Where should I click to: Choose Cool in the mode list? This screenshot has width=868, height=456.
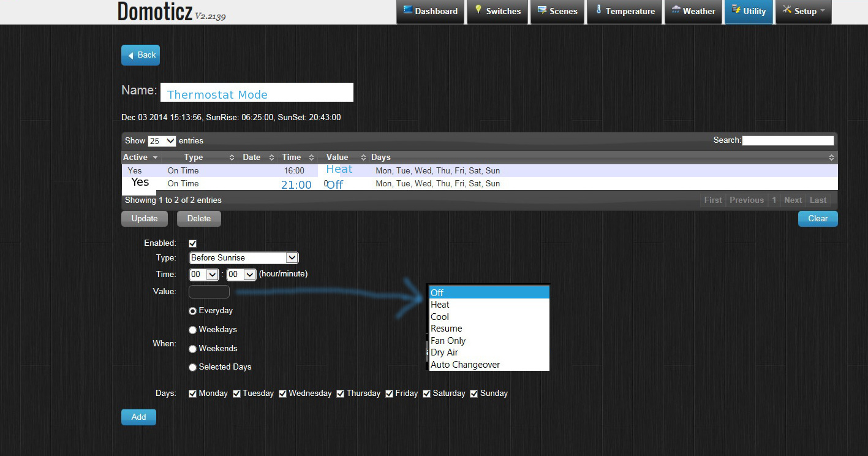[489, 317]
